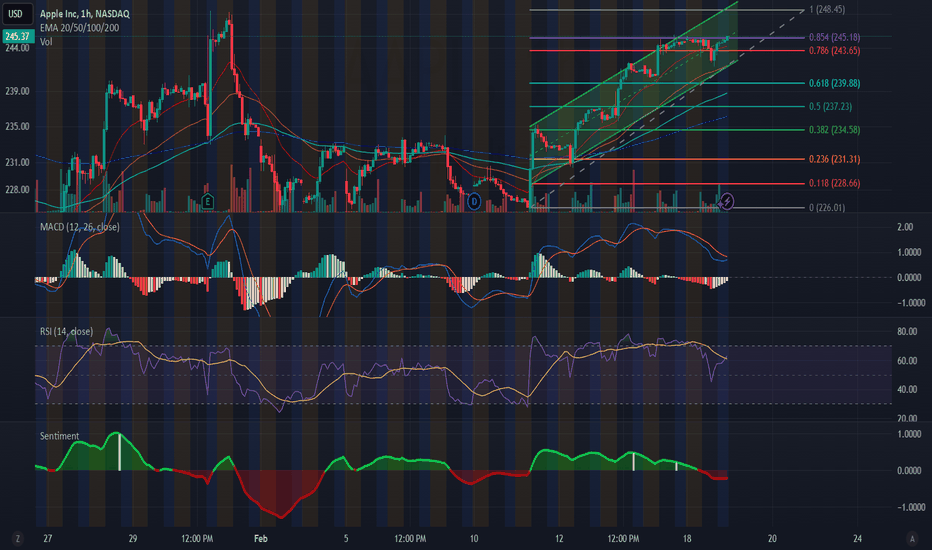Click the '12:00 PM' label between 29 and Feb
932x550 pixels.
(197, 539)
